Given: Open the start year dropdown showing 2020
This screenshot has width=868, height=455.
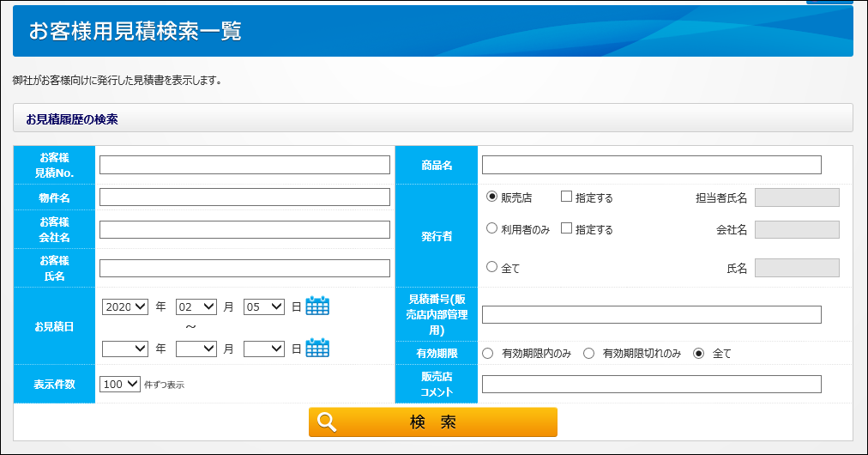Looking at the screenshot, I should (x=125, y=306).
